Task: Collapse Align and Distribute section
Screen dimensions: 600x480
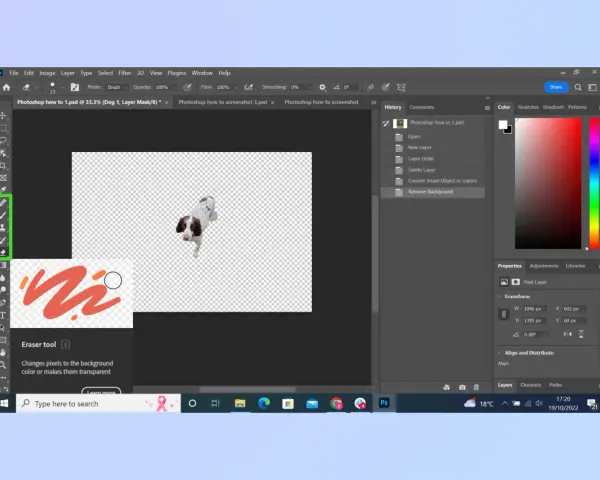Action: pos(499,353)
